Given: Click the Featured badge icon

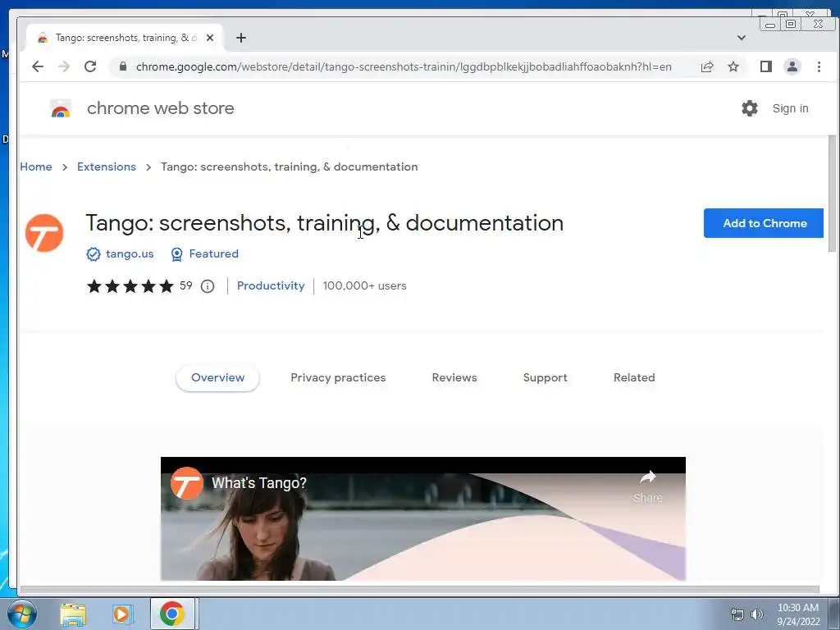Looking at the screenshot, I should (176, 254).
